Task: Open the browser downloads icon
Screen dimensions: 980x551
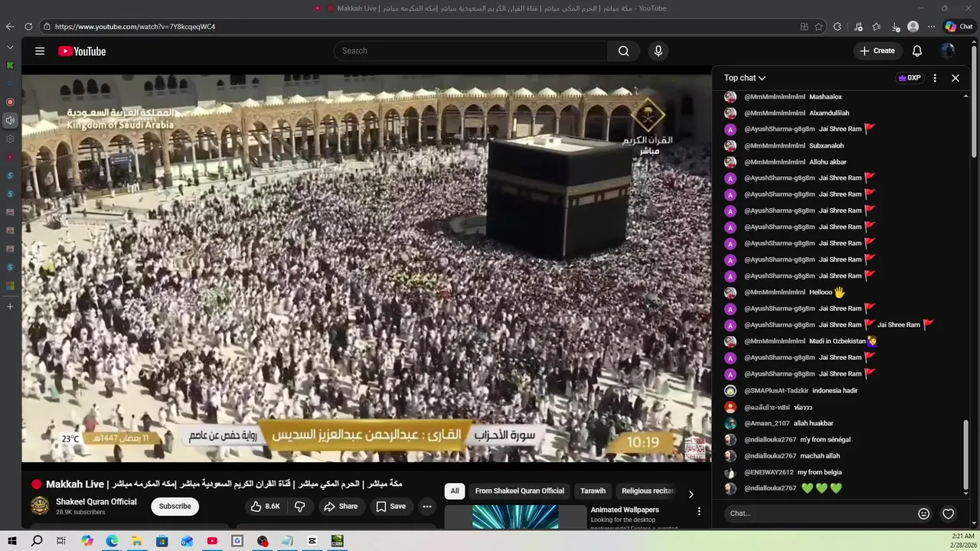Action: coord(896,27)
